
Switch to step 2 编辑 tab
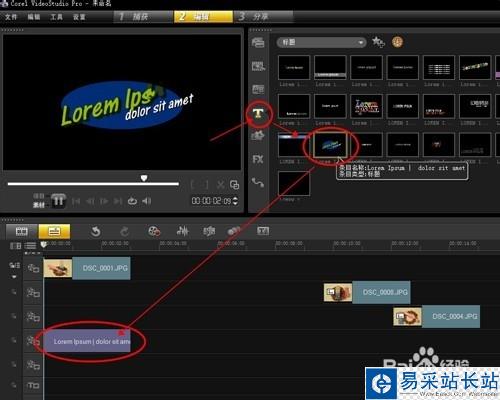203,17
